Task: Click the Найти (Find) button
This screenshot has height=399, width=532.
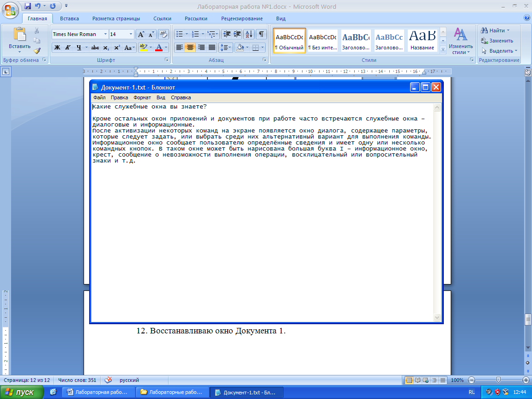Action: (495, 30)
